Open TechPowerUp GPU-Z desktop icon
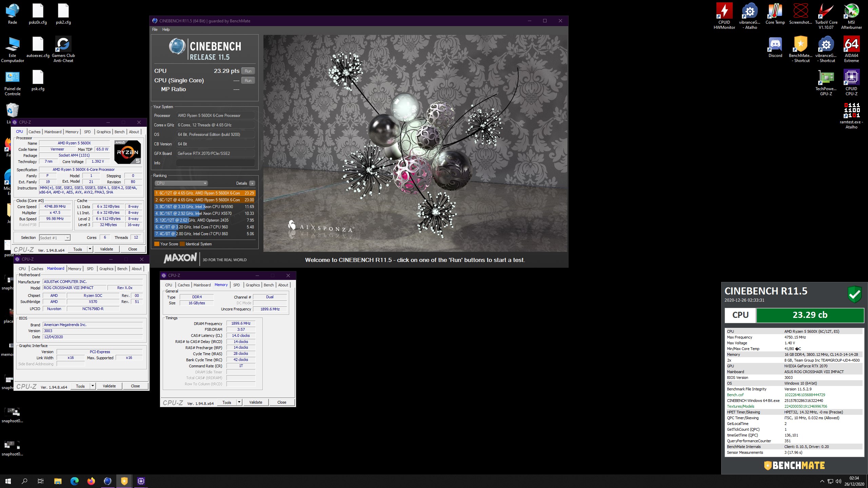This screenshot has width=868, height=488. pos(826,82)
